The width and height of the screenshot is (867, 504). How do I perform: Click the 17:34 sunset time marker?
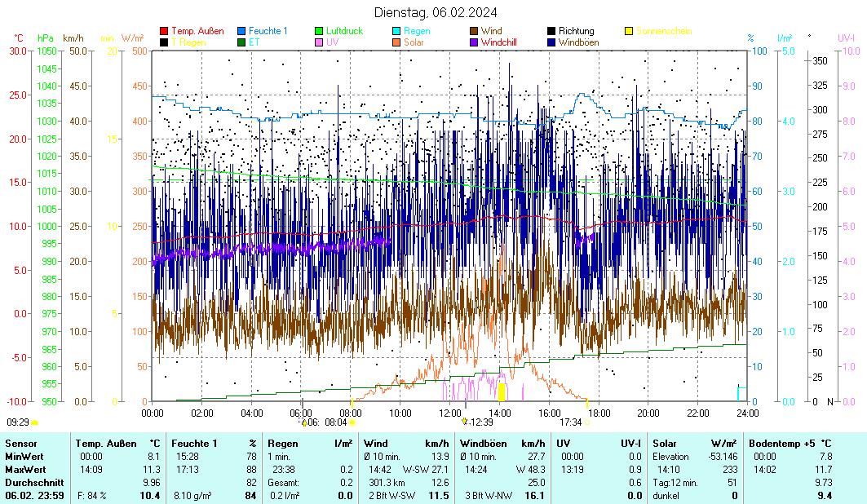pyautogui.click(x=570, y=422)
